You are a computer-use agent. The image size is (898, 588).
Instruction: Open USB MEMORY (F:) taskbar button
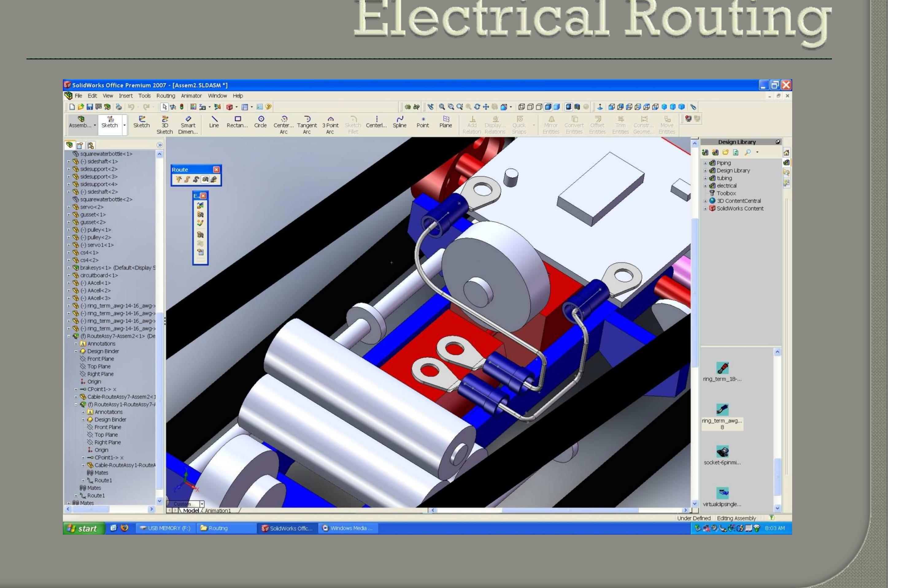(x=165, y=528)
